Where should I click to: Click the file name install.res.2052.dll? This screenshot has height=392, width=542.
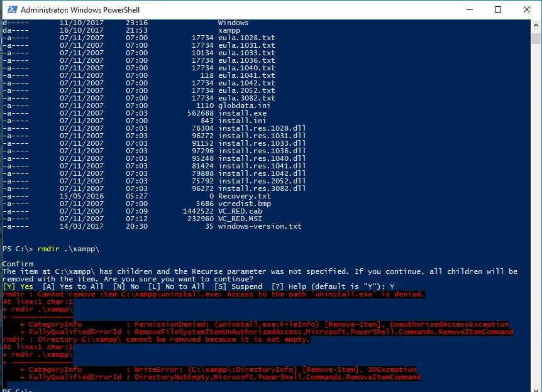[x=262, y=182]
